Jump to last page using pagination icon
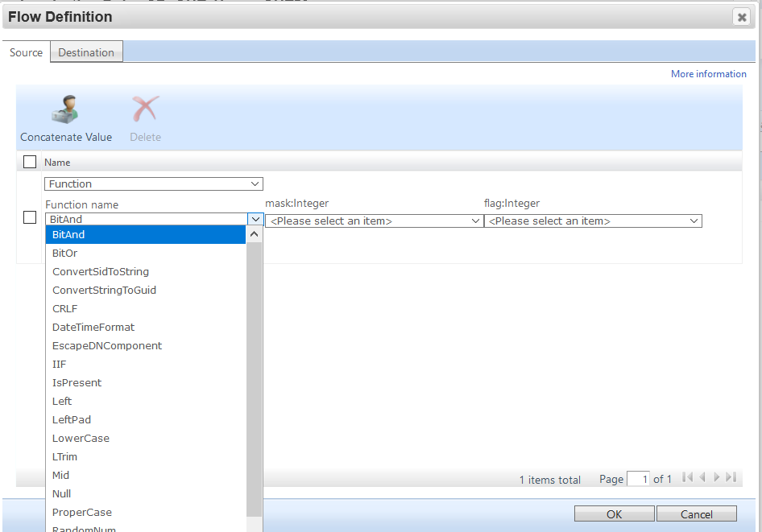762x532 pixels. (731, 477)
